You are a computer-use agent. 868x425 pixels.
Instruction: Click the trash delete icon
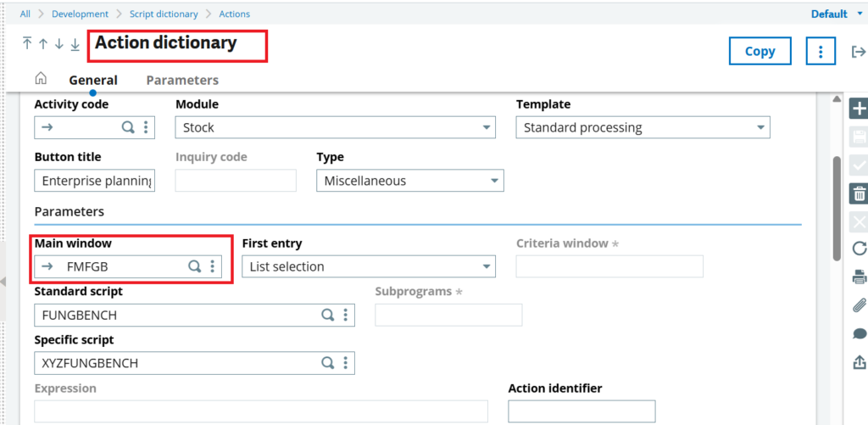pyautogui.click(x=859, y=193)
